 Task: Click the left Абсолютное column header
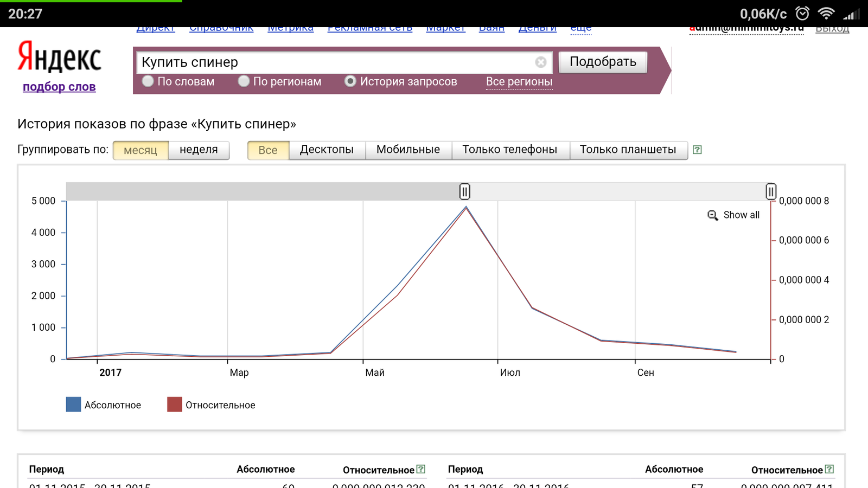click(x=266, y=470)
